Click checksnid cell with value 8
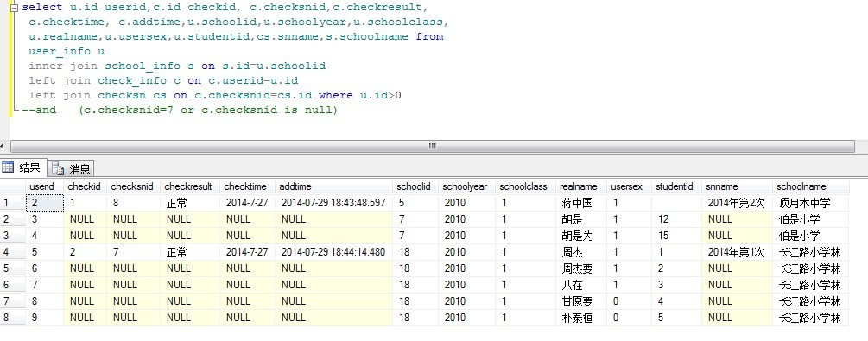 [133, 203]
